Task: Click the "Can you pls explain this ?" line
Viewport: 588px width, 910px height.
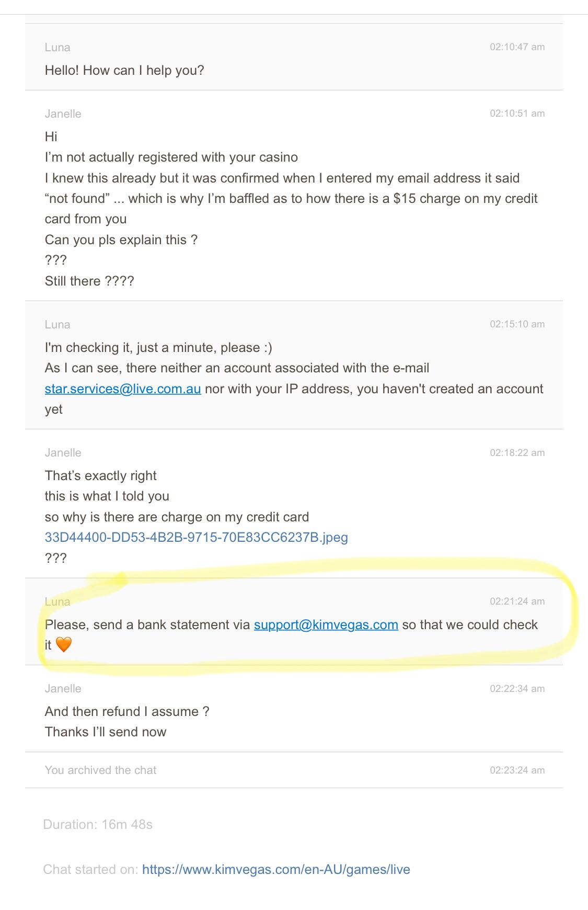Action: [x=121, y=240]
